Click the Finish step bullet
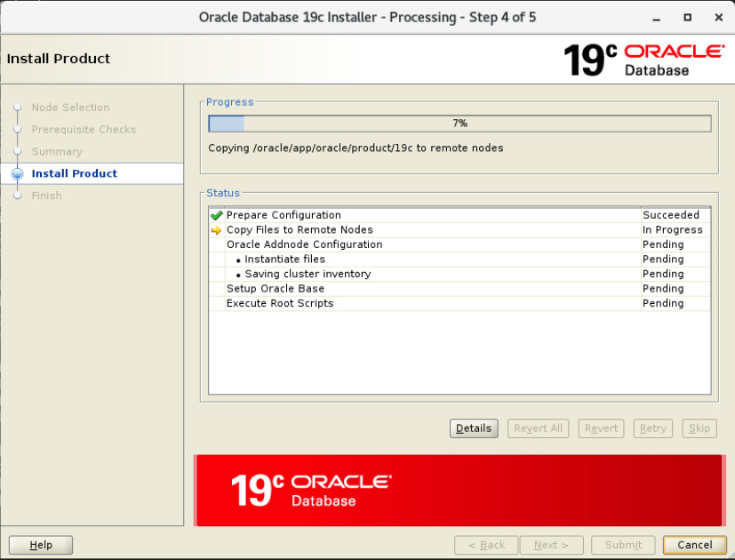735x560 pixels. (18, 196)
